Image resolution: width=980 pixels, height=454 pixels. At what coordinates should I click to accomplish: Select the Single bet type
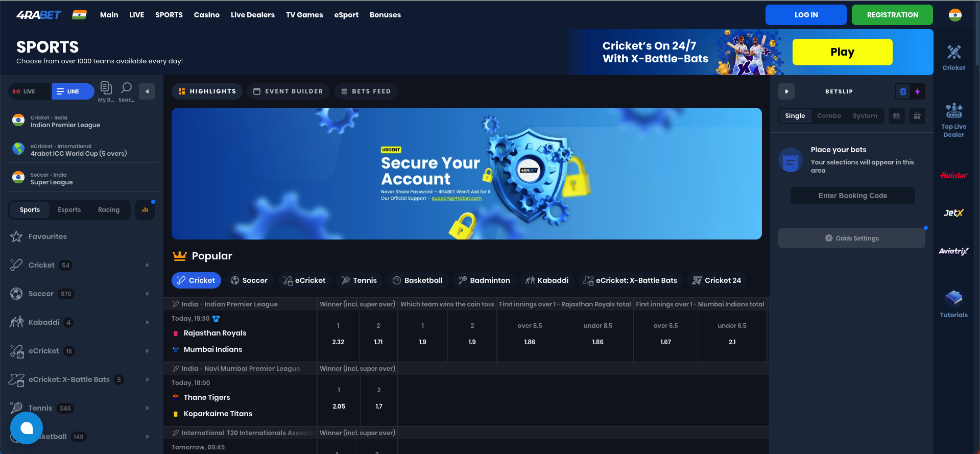(795, 116)
